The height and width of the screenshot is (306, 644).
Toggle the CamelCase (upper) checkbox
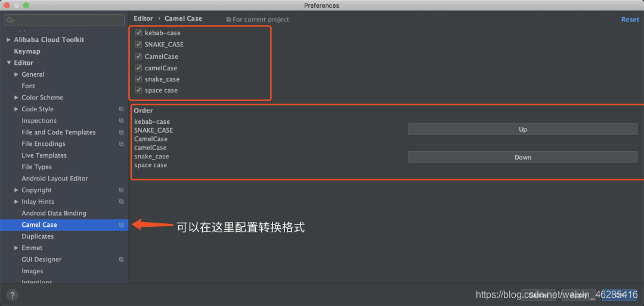coord(138,56)
